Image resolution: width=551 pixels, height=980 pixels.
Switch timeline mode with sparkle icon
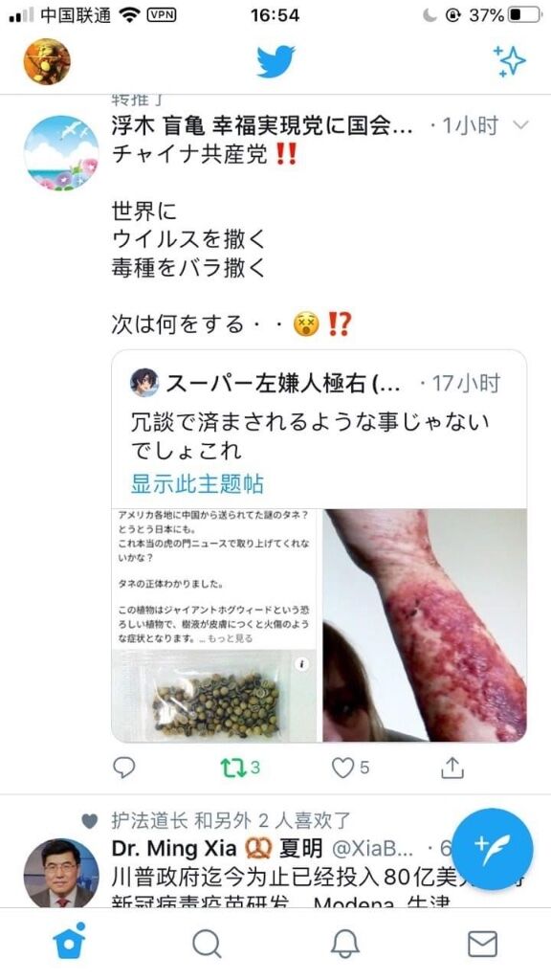pyautogui.click(x=509, y=61)
